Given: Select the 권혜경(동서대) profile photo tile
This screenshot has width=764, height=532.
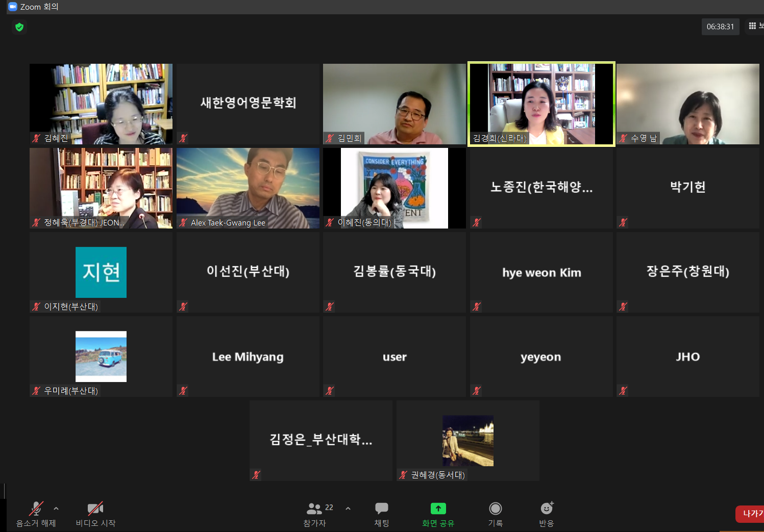Looking at the screenshot, I should [467, 440].
